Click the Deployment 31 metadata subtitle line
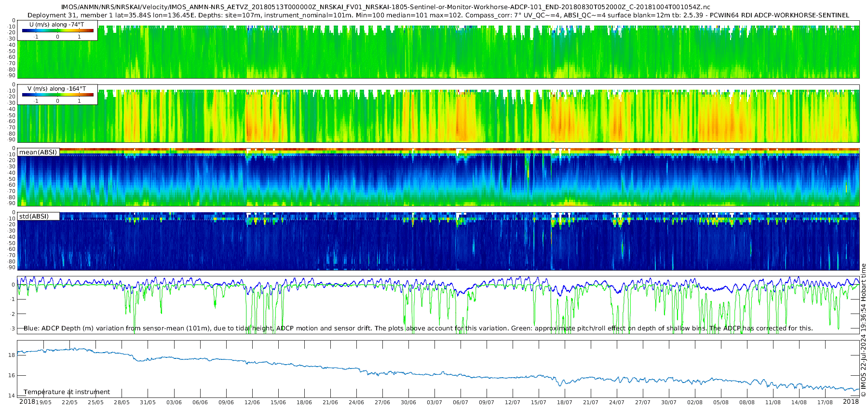The width and height of the screenshot is (868, 410). tap(438, 15)
